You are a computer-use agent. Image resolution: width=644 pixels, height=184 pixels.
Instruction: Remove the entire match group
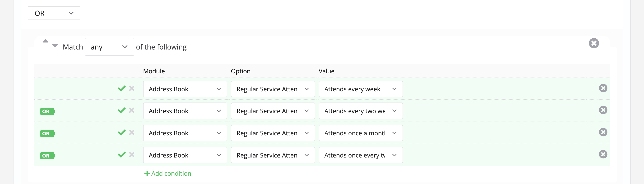tap(594, 43)
